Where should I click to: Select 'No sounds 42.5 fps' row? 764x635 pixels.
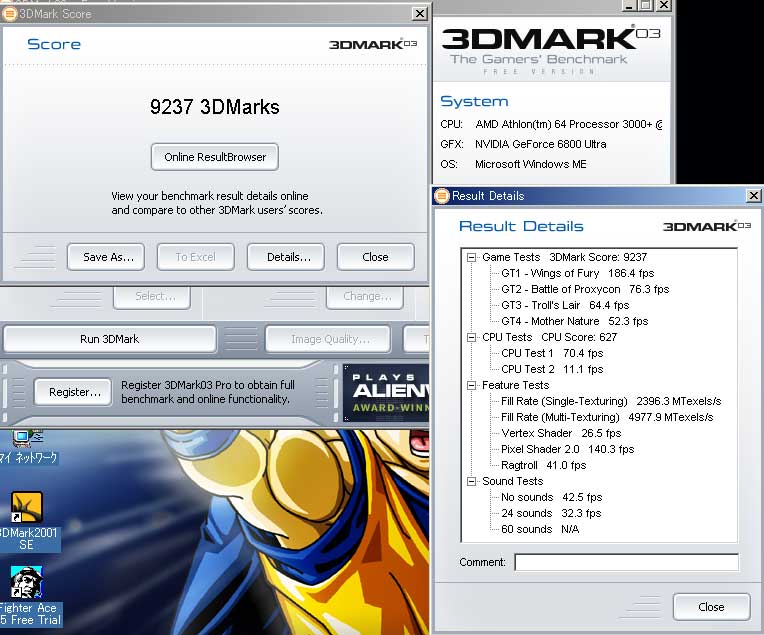pos(552,498)
